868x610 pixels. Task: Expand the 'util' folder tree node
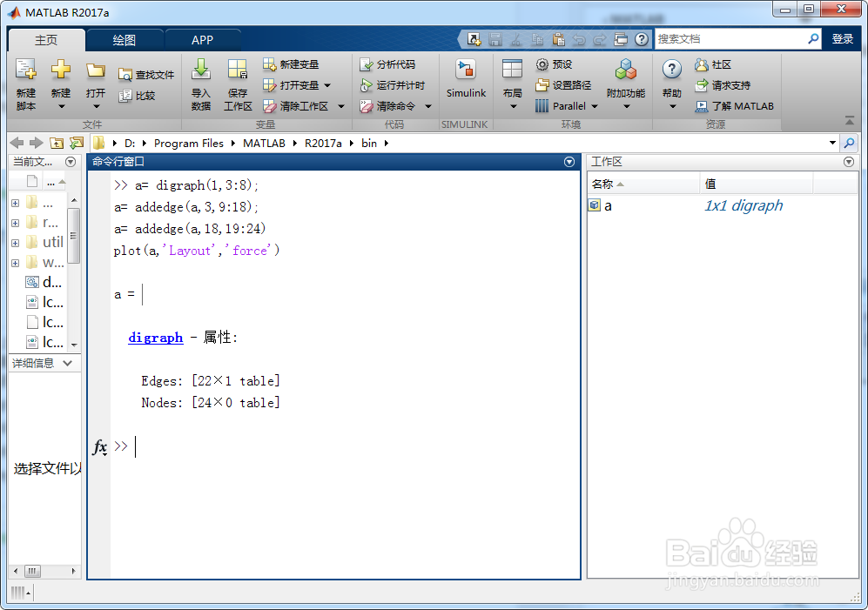15,243
